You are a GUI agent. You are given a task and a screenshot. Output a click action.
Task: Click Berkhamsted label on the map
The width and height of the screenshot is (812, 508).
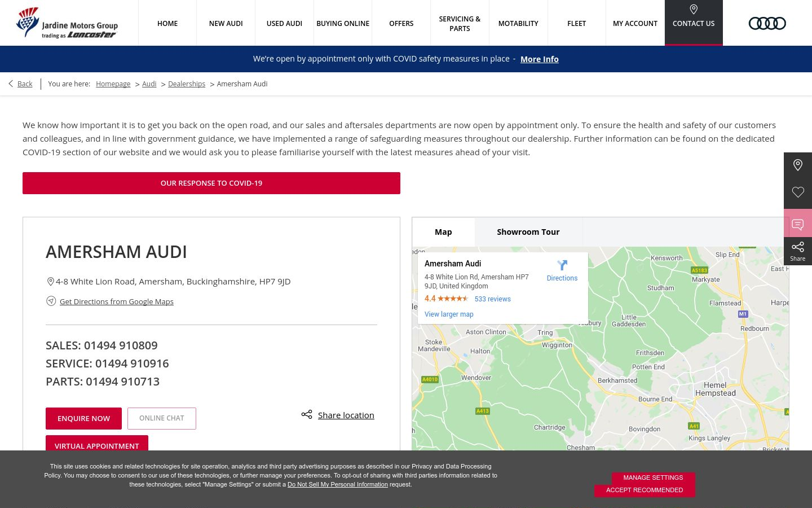point(617,380)
